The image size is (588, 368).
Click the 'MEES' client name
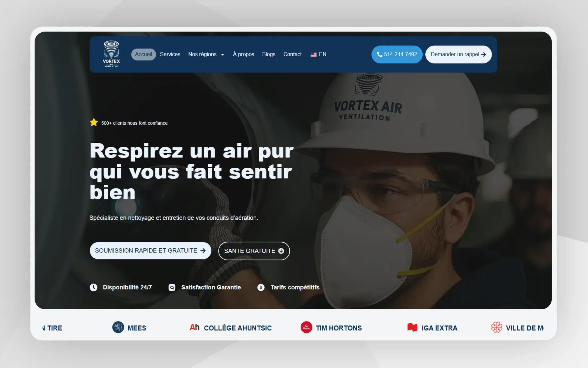(137, 328)
